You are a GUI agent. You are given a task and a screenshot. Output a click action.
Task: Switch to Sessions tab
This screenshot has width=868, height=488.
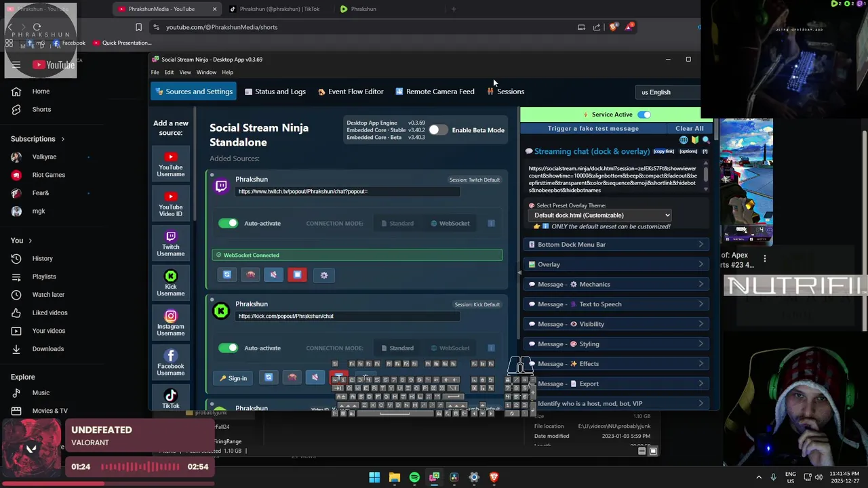click(x=506, y=91)
